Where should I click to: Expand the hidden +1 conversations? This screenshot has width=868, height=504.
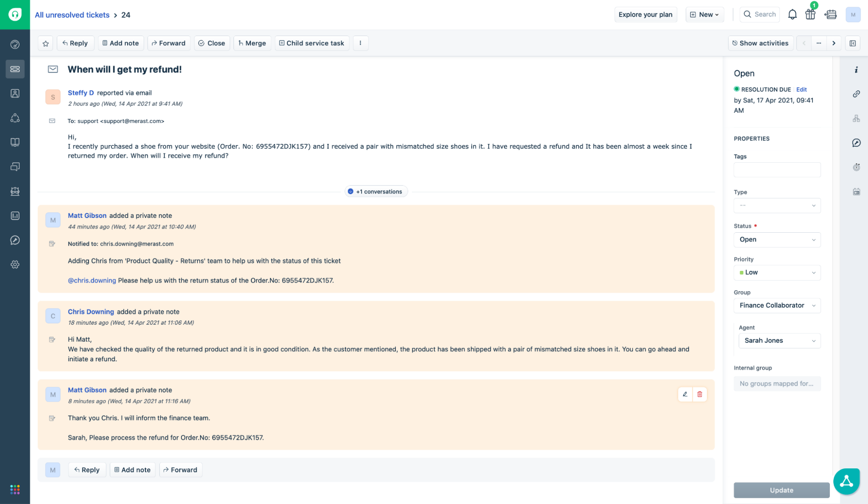376,191
